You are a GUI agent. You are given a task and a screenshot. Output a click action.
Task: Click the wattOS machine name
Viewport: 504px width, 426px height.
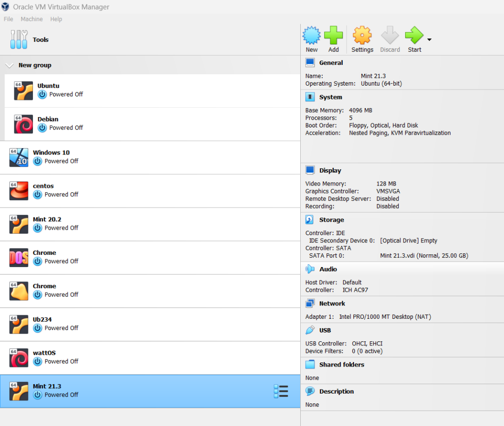(x=44, y=353)
